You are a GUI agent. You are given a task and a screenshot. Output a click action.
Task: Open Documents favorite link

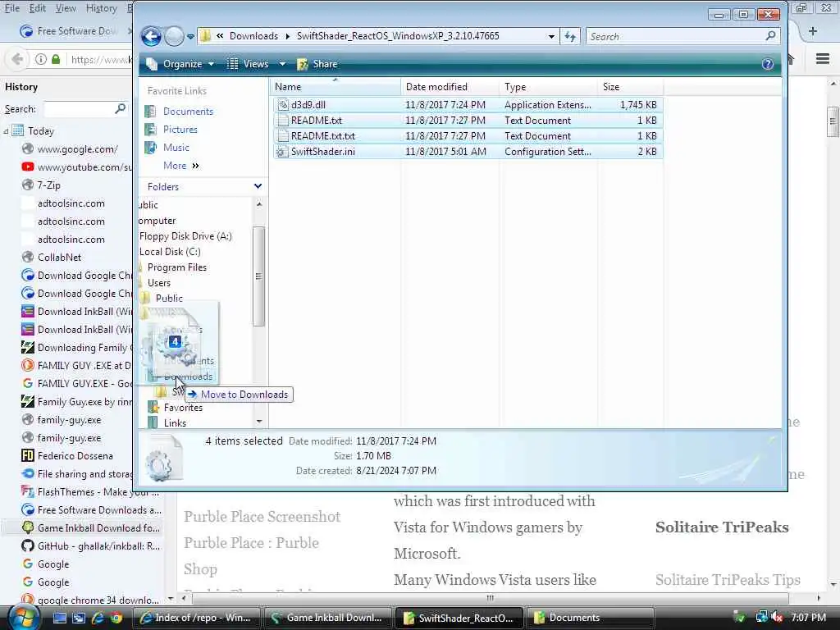click(x=188, y=112)
